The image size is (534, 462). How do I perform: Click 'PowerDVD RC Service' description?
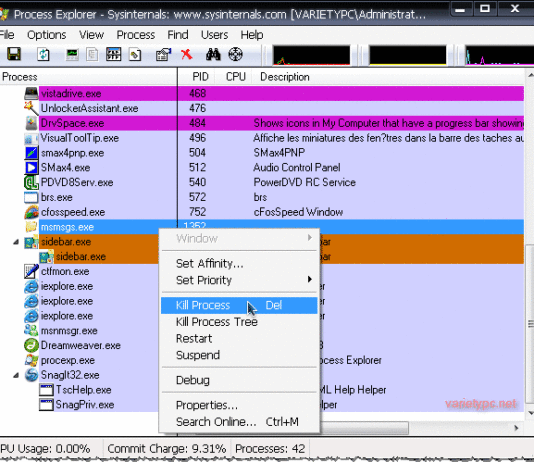coord(304,182)
